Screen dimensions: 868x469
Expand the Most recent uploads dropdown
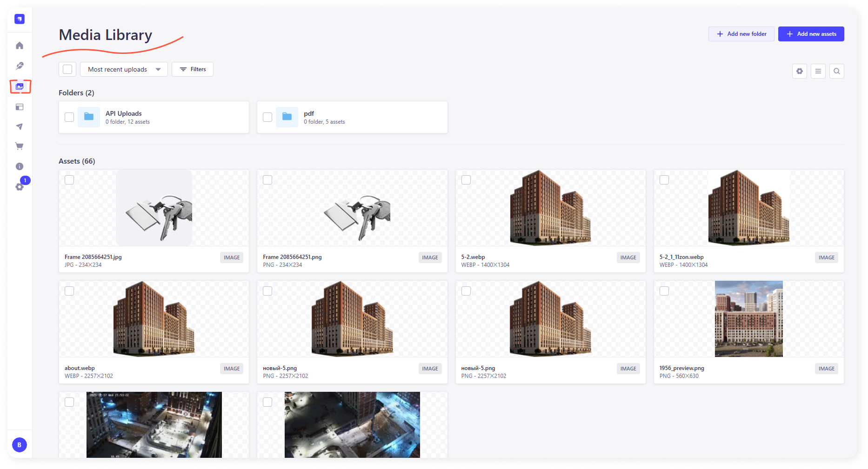(x=124, y=69)
